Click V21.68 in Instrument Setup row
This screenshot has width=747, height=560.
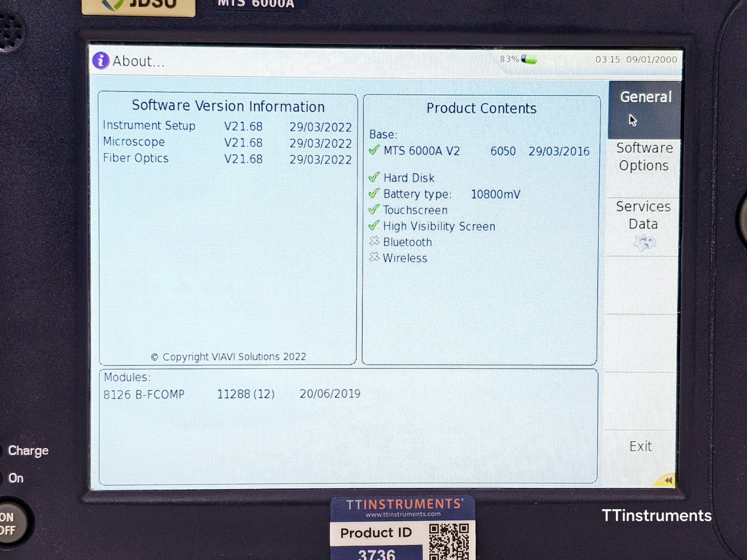click(x=243, y=126)
